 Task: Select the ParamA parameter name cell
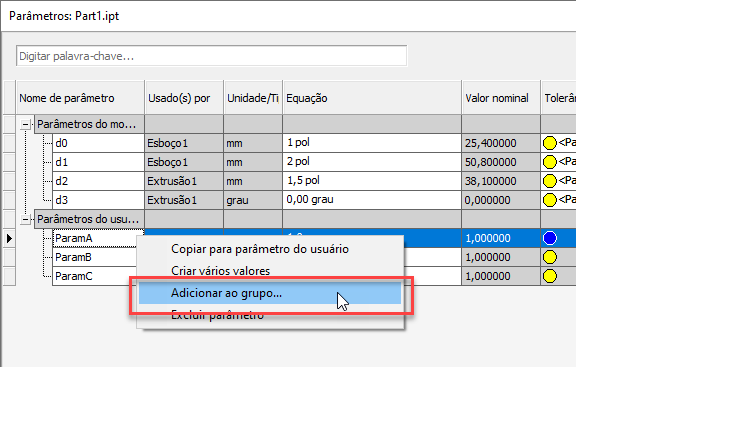(98, 238)
